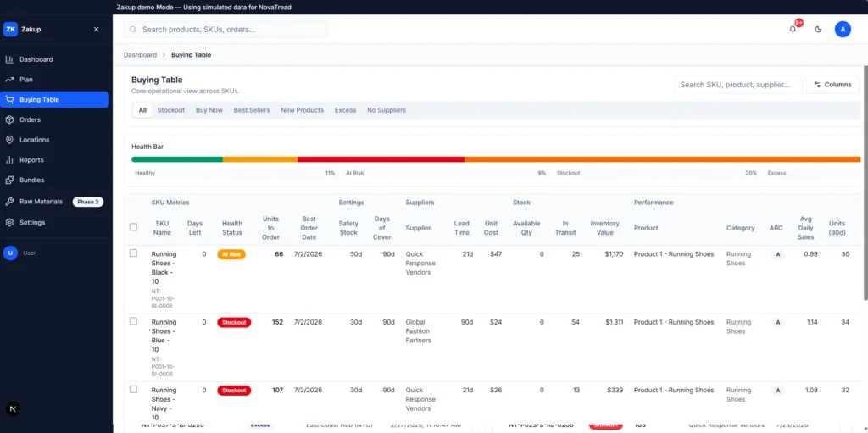The height and width of the screenshot is (433, 868).
Task: Open the user avatar A menu
Action: [843, 30]
